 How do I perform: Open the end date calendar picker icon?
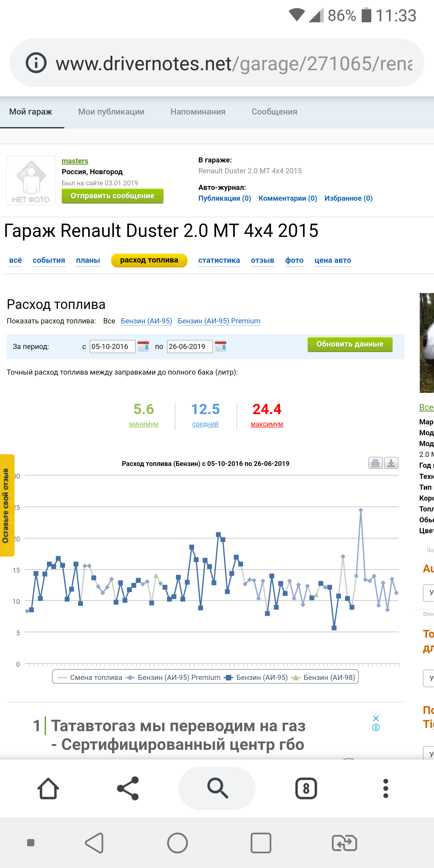pyautogui.click(x=220, y=346)
